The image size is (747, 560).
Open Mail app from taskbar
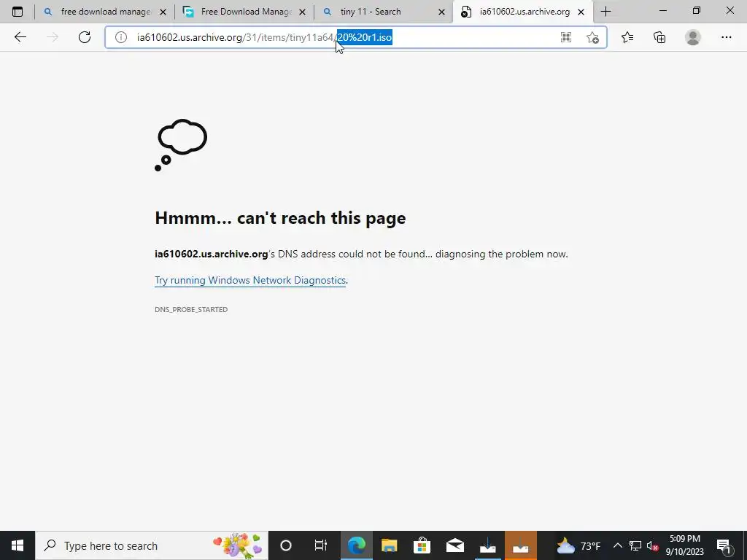point(455,545)
